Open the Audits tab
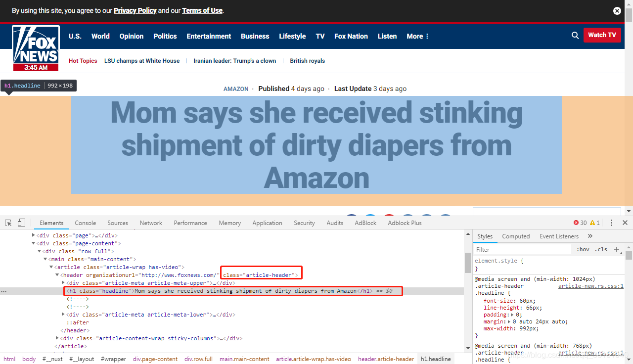 (335, 223)
